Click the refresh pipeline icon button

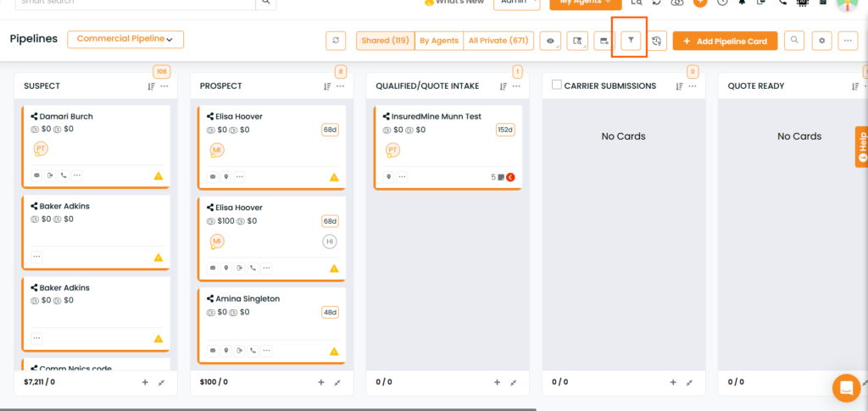336,41
